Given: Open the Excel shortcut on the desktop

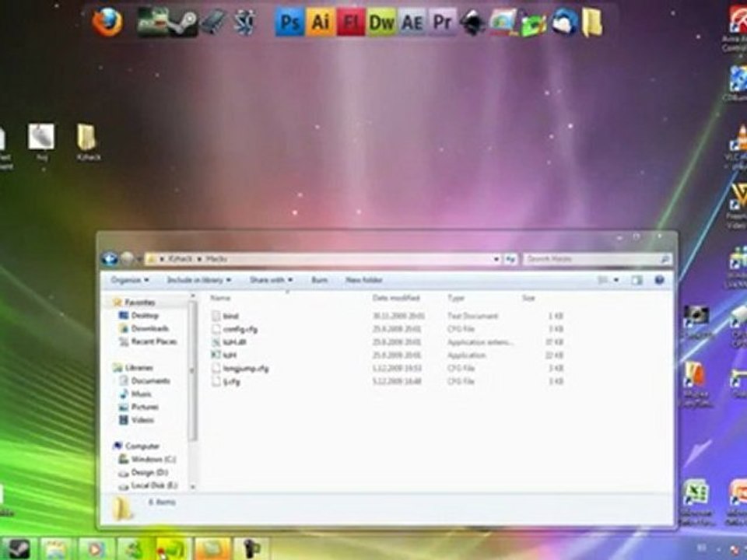Looking at the screenshot, I should pyautogui.click(x=696, y=502).
